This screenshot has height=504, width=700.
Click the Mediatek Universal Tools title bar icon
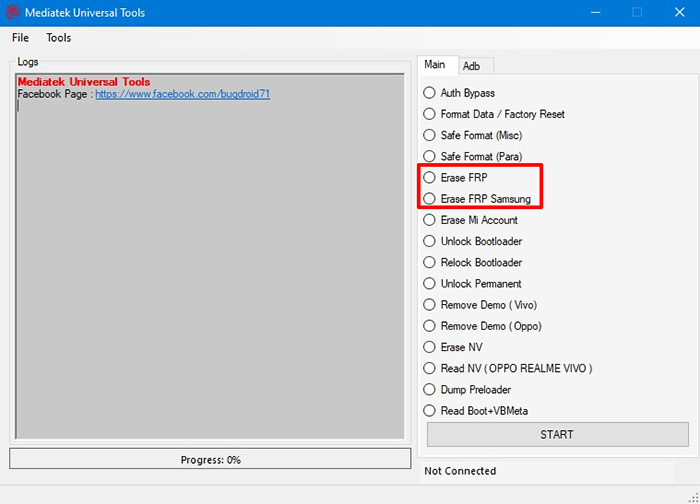[x=13, y=12]
